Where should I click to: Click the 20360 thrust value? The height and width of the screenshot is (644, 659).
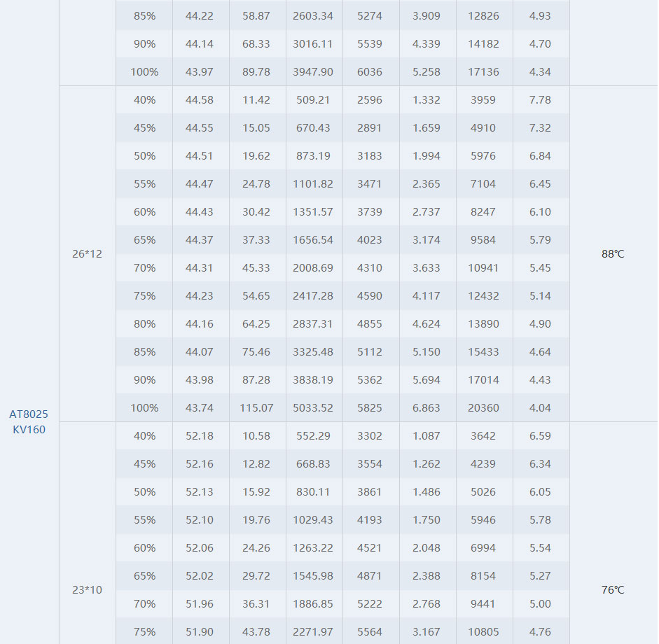(483, 408)
